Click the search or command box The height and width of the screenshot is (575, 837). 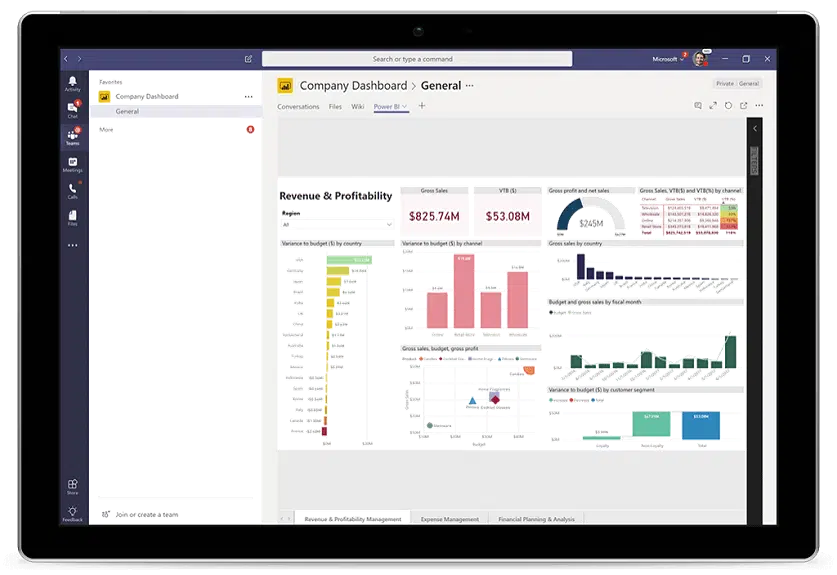tap(417, 59)
